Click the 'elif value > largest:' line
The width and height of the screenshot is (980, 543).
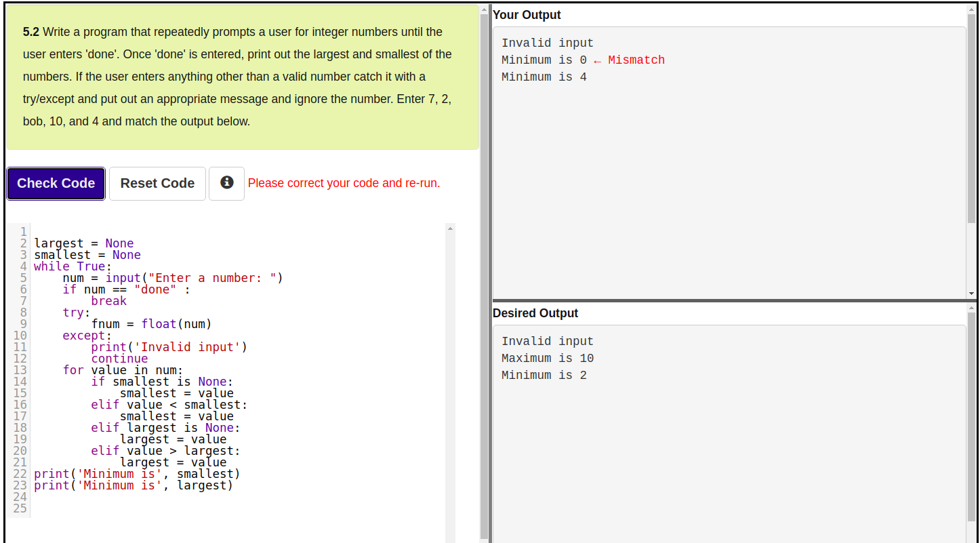(166, 451)
